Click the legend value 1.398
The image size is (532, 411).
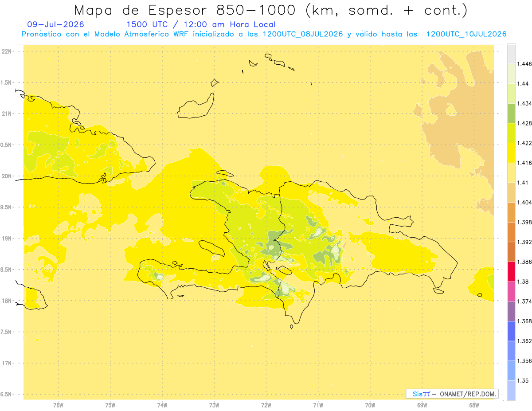coord(524,222)
